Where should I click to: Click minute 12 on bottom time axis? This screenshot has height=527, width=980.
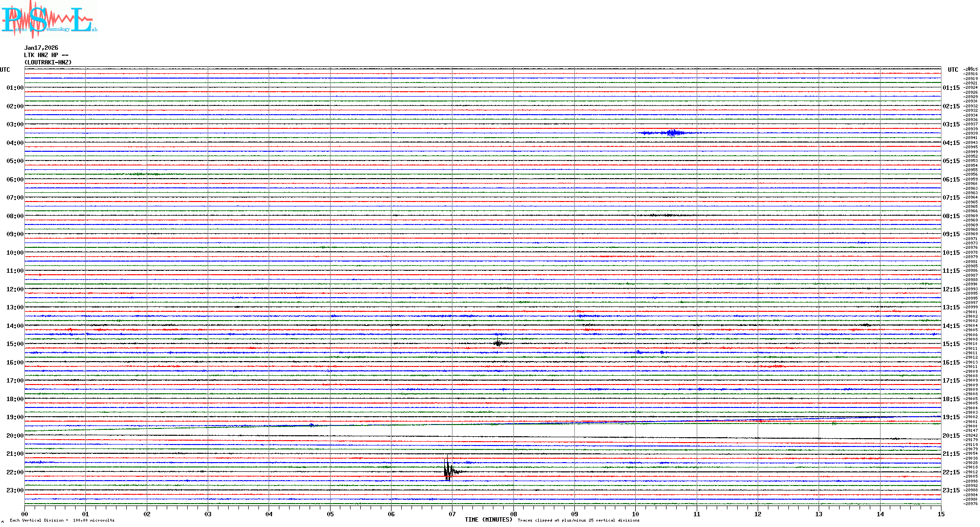[758, 514]
